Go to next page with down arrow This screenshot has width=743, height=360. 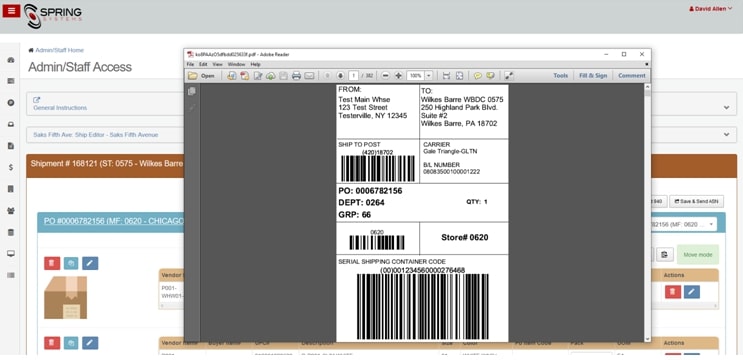(x=340, y=76)
